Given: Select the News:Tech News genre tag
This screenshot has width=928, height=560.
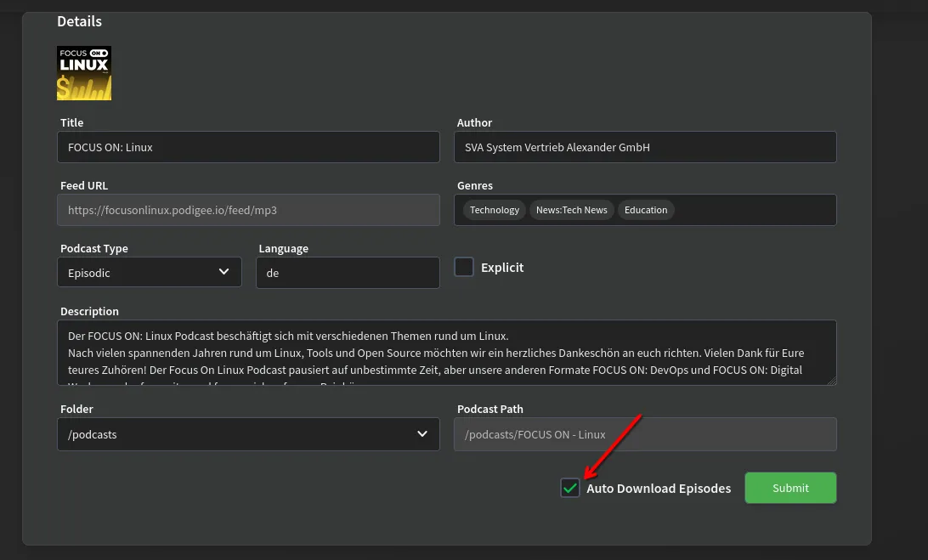Looking at the screenshot, I should pyautogui.click(x=571, y=210).
